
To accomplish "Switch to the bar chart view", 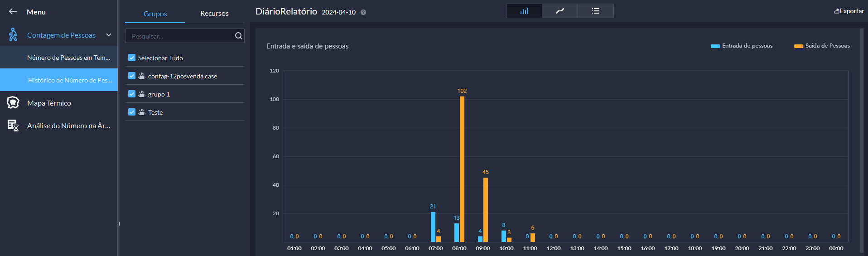I will pos(524,11).
